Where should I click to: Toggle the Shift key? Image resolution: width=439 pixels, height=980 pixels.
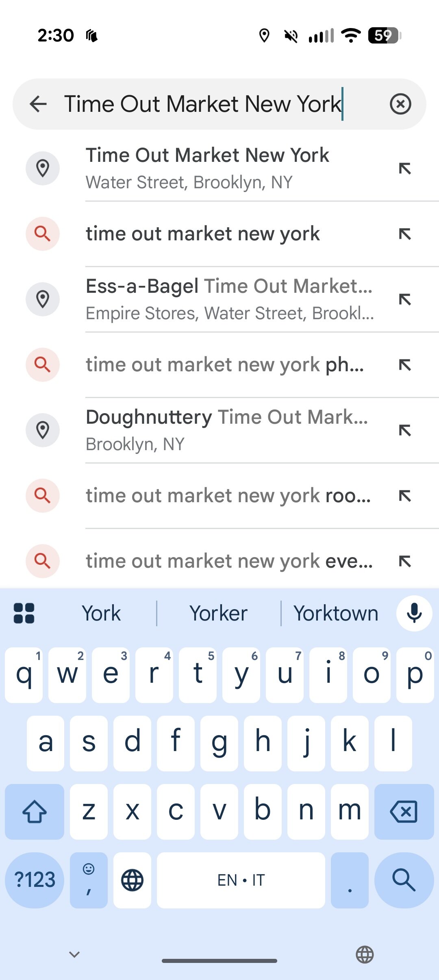pyautogui.click(x=35, y=811)
